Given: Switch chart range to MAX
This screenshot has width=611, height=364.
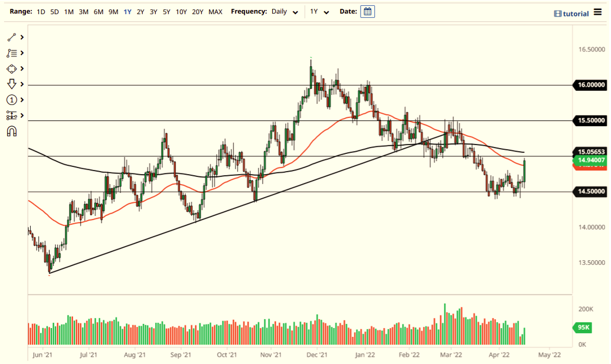Looking at the screenshot, I should pyautogui.click(x=214, y=11).
